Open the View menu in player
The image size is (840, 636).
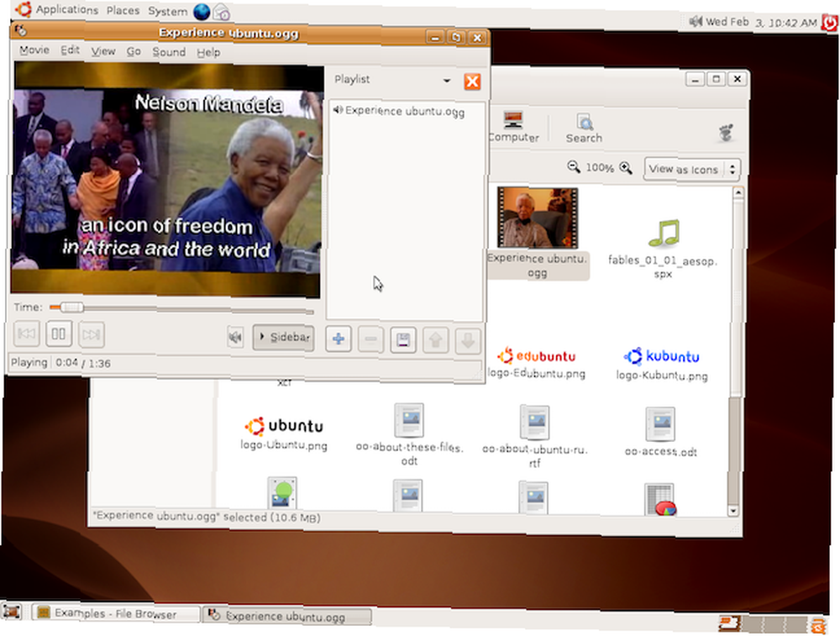[102, 51]
